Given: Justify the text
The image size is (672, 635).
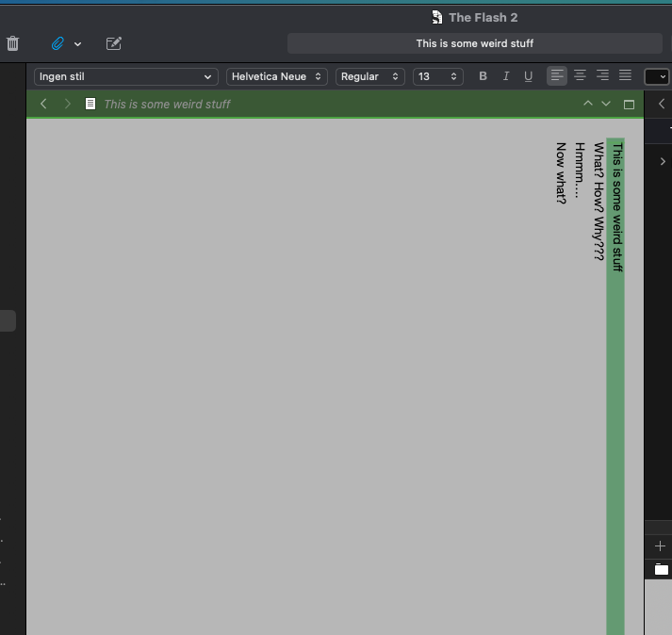Looking at the screenshot, I should [625, 75].
